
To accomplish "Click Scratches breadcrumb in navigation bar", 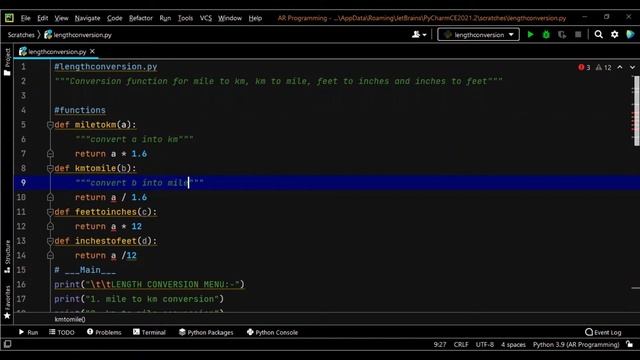I will pos(21,35).
